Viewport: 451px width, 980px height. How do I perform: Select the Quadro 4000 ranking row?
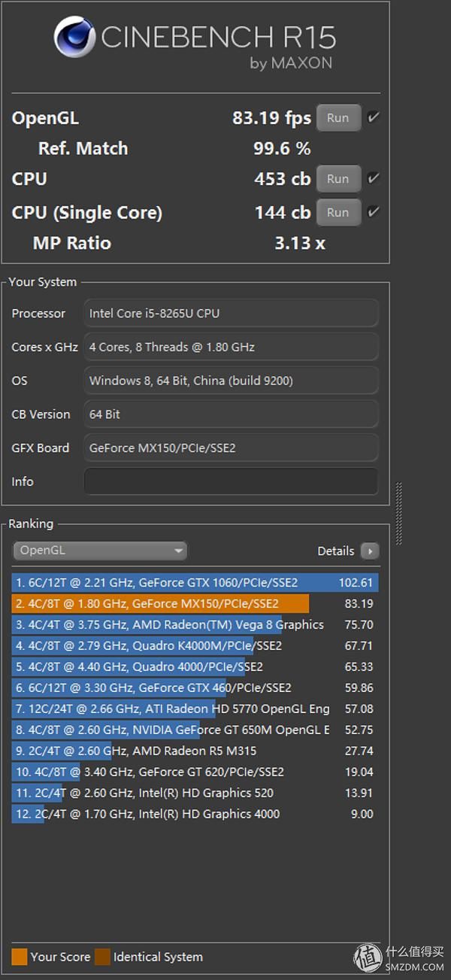tap(195, 666)
